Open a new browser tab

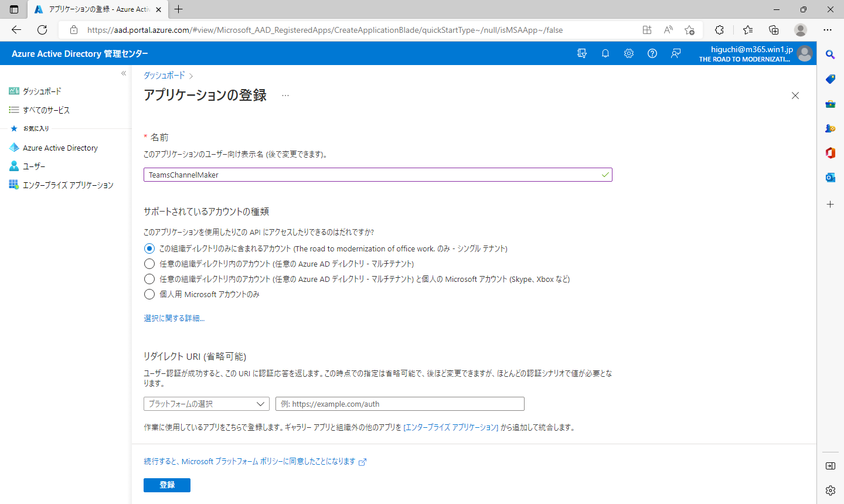click(x=179, y=9)
